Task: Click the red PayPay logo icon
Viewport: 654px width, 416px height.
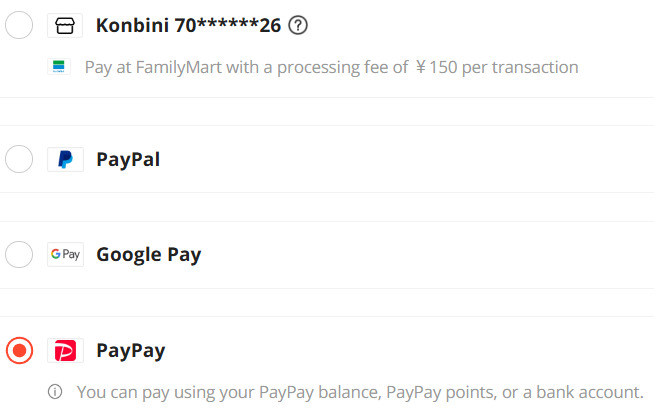Action: tap(65, 351)
